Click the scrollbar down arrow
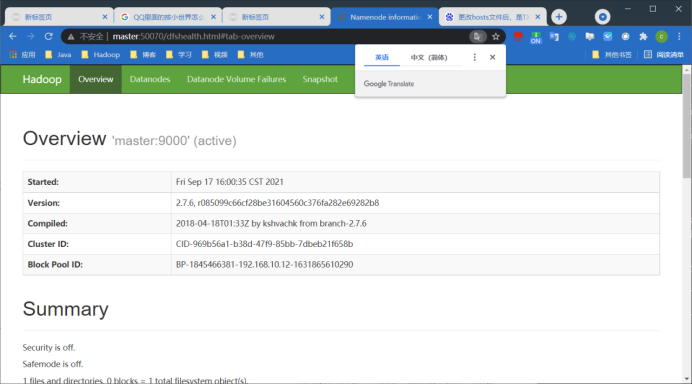Viewport: 692px width, 385px height. click(686, 379)
